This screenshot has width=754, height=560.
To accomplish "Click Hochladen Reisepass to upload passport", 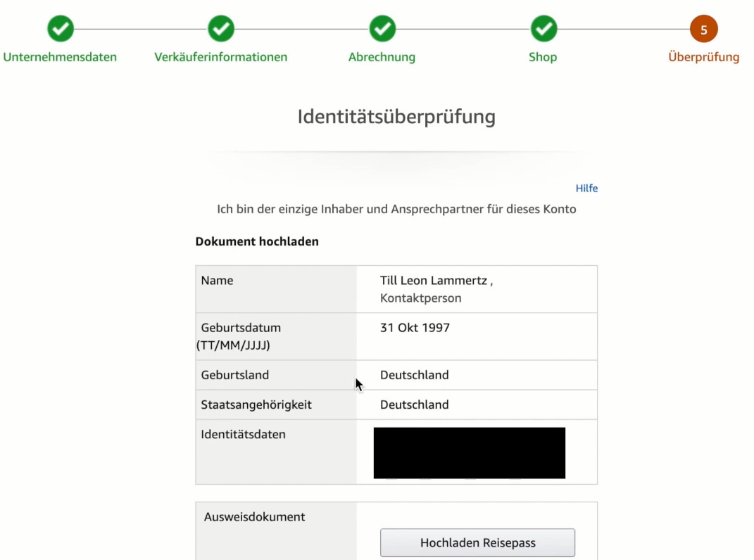I will click(477, 542).
